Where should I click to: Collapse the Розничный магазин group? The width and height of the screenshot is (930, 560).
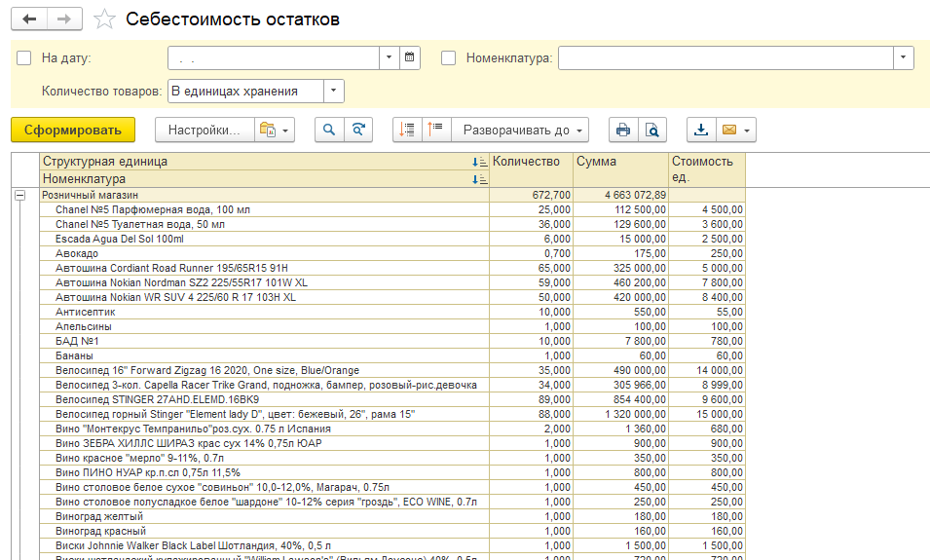pyautogui.click(x=20, y=195)
